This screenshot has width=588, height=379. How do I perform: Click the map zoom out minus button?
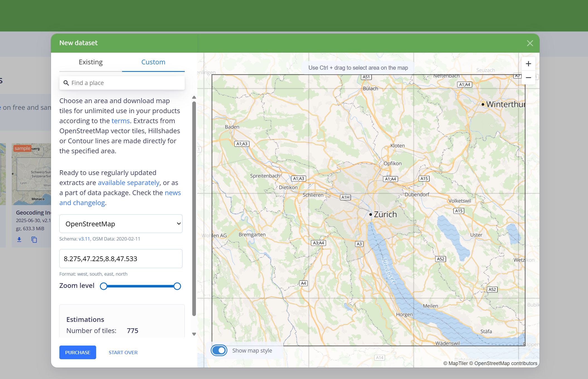pyautogui.click(x=528, y=78)
